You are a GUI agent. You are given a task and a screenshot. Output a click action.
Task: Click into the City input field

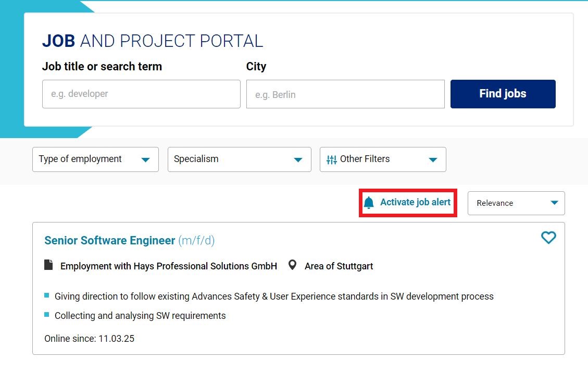[x=345, y=94]
